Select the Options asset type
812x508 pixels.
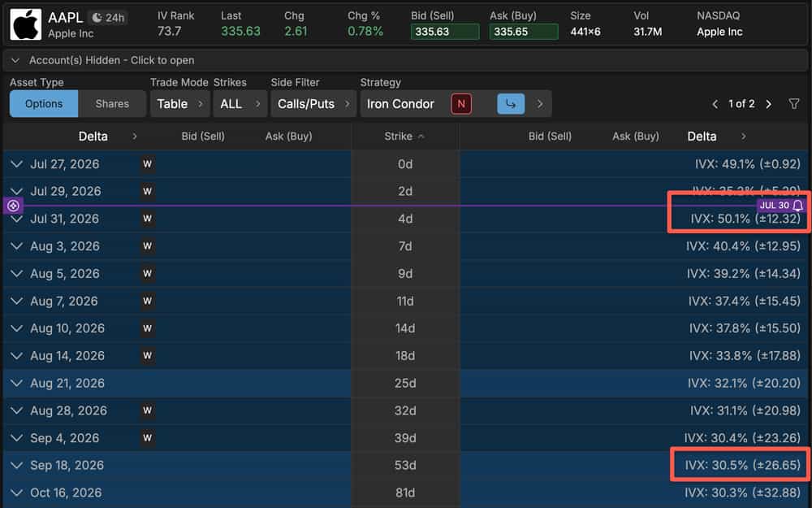(44, 104)
